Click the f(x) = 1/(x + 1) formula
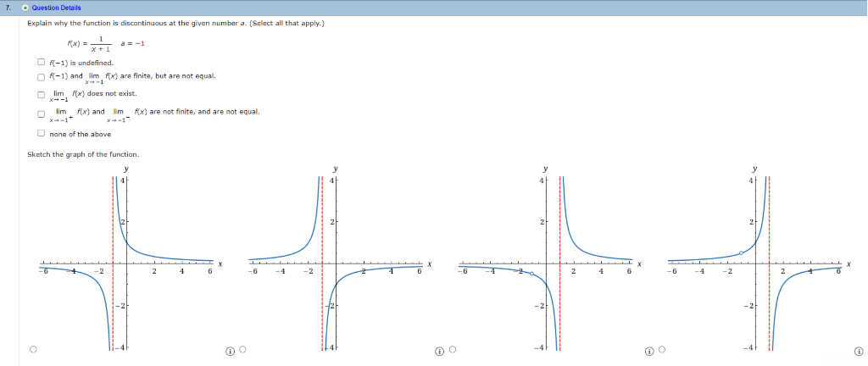 89,44
